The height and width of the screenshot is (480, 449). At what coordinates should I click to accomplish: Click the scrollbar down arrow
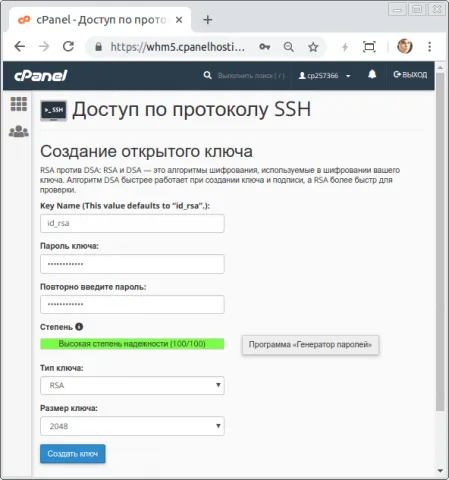(x=440, y=471)
